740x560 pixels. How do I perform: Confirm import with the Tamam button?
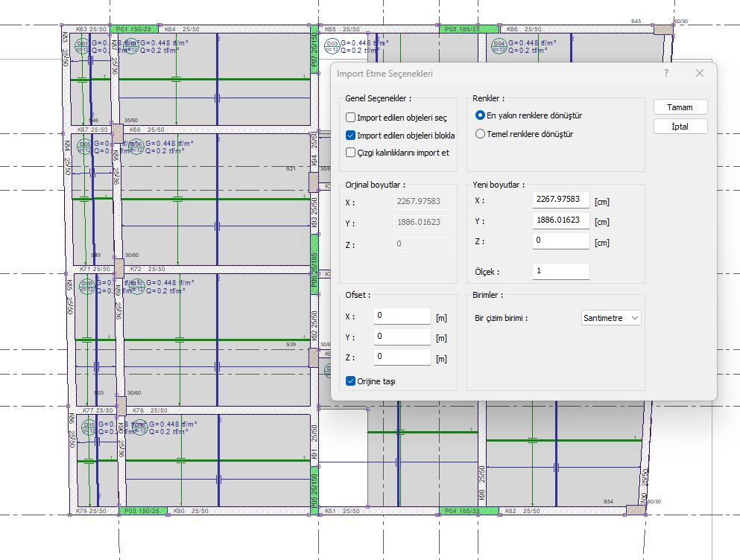[680, 107]
